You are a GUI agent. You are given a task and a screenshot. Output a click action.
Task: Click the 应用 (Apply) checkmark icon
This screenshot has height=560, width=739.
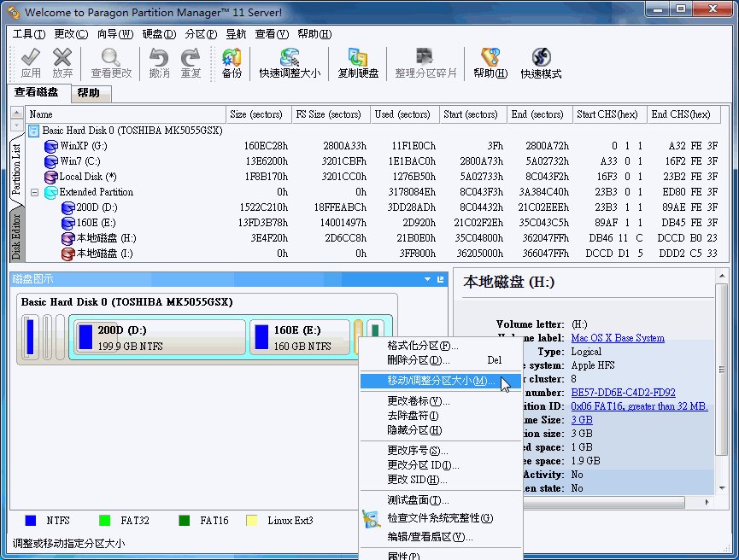click(31, 57)
